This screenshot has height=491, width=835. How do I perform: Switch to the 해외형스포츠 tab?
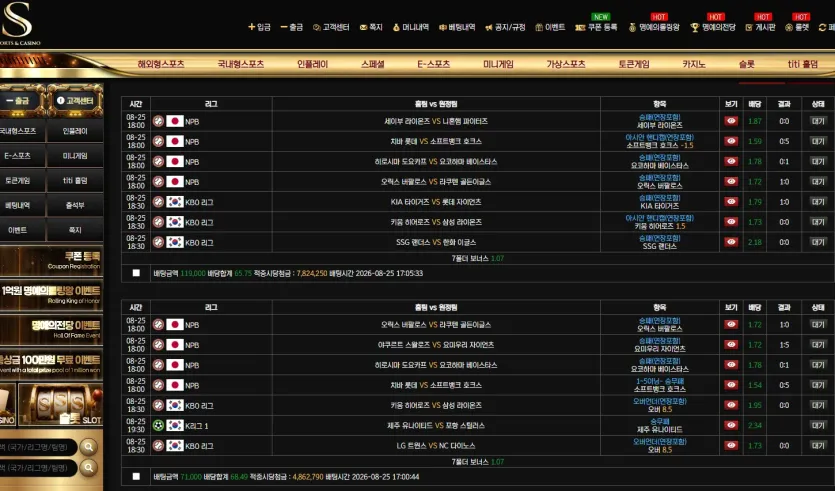click(161, 64)
